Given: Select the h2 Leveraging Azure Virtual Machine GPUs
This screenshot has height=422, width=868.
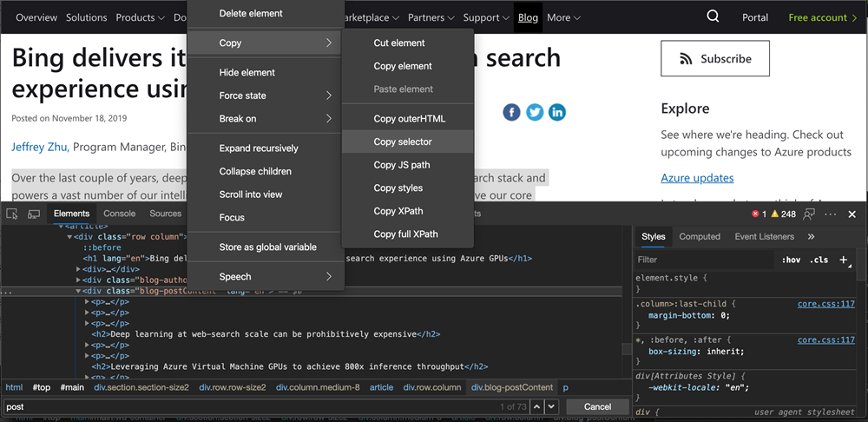Looking at the screenshot, I should 290,366.
